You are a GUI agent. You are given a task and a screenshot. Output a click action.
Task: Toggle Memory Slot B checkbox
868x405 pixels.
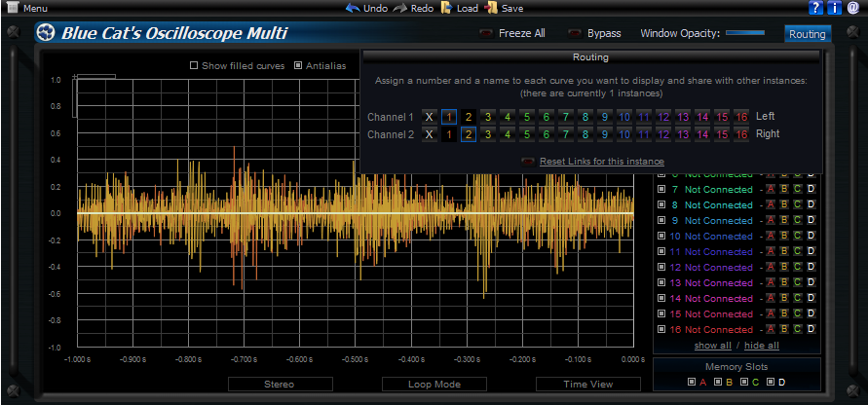(718, 382)
